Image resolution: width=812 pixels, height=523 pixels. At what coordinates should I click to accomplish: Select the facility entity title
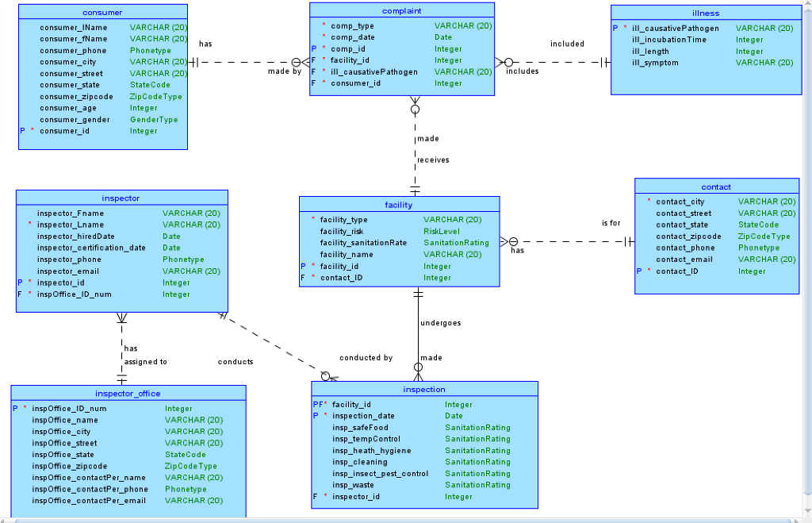[x=399, y=205]
